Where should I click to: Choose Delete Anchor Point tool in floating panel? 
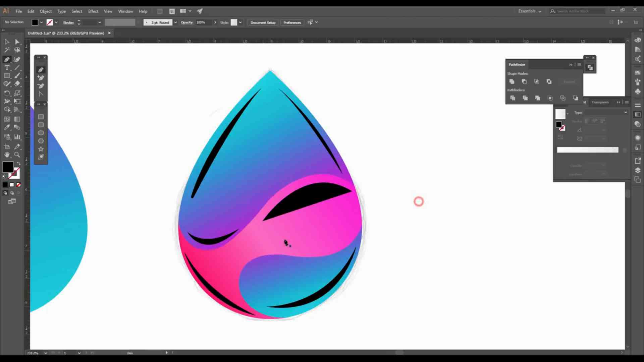coord(41,86)
